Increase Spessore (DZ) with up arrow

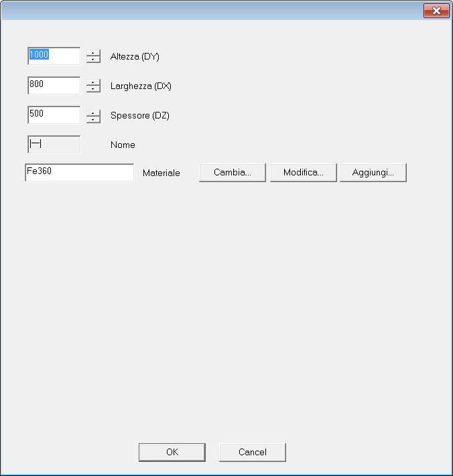(93, 112)
